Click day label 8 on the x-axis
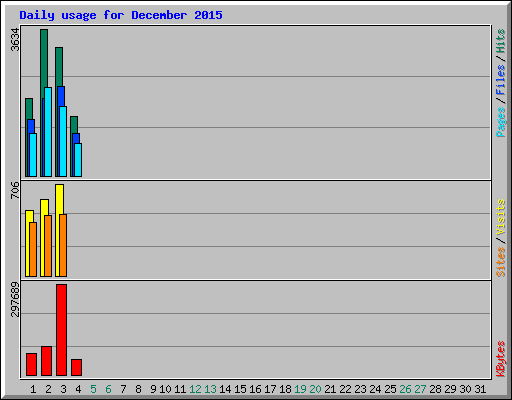 138,389
